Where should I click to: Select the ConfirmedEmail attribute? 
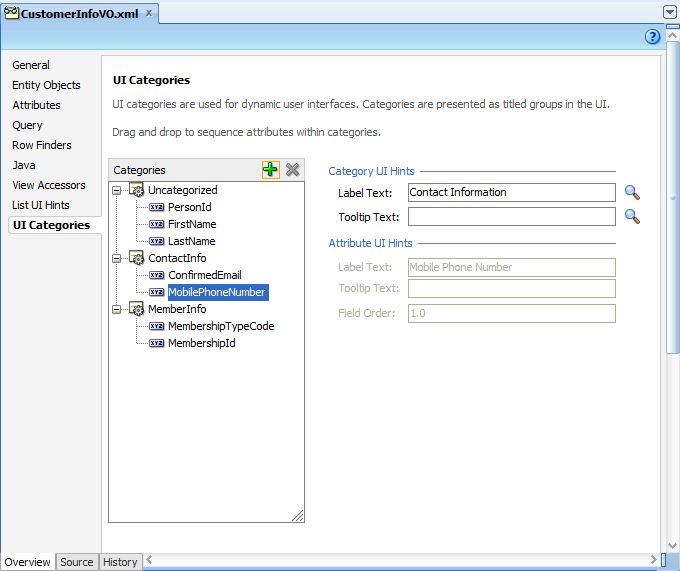205,275
